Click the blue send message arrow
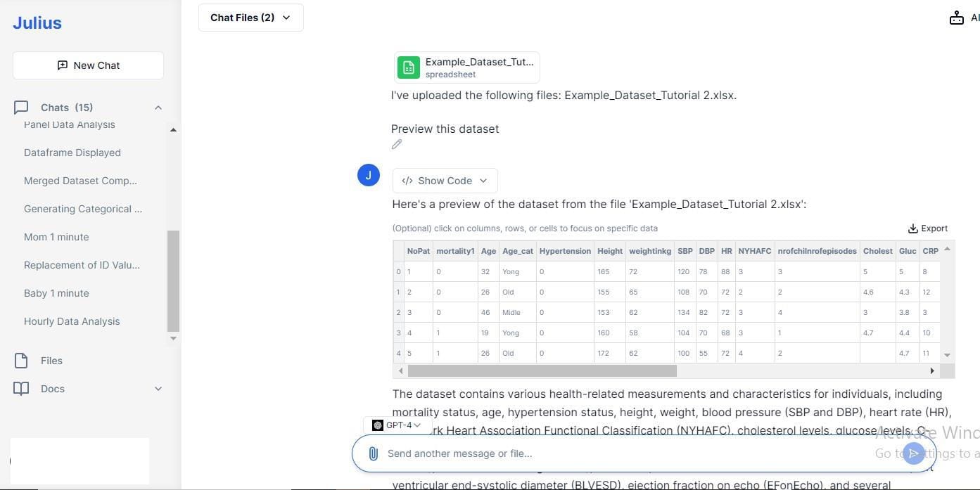Image resolution: width=980 pixels, height=490 pixels. tap(913, 453)
